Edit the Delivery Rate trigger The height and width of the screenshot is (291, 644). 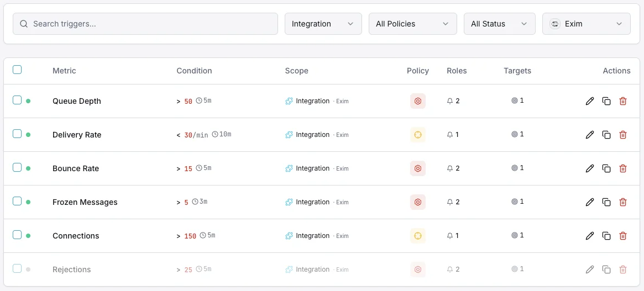tap(590, 135)
